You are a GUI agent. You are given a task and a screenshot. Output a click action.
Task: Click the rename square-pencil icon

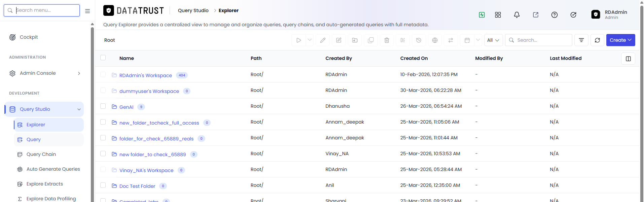[x=339, y=40]
